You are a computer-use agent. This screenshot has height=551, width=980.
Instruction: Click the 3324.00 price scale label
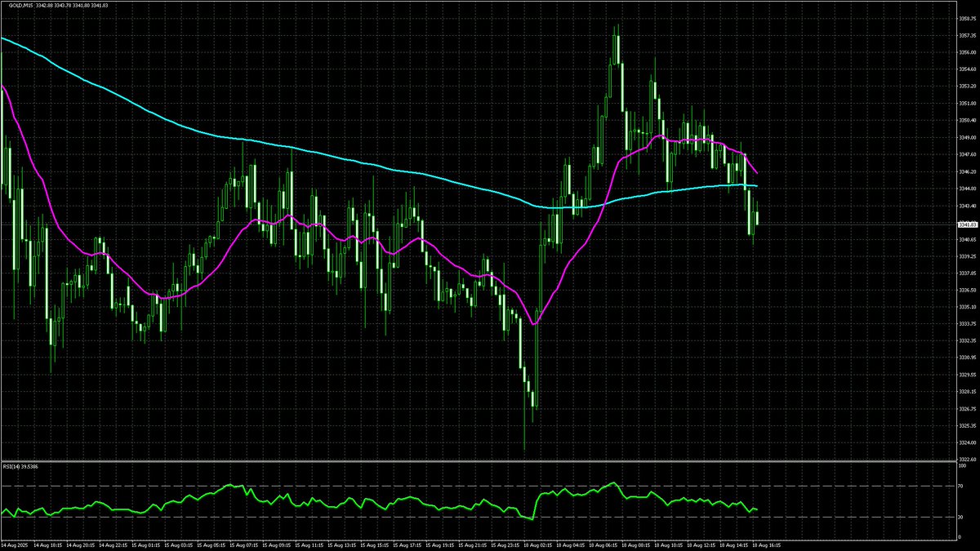(x=966, y=443)
